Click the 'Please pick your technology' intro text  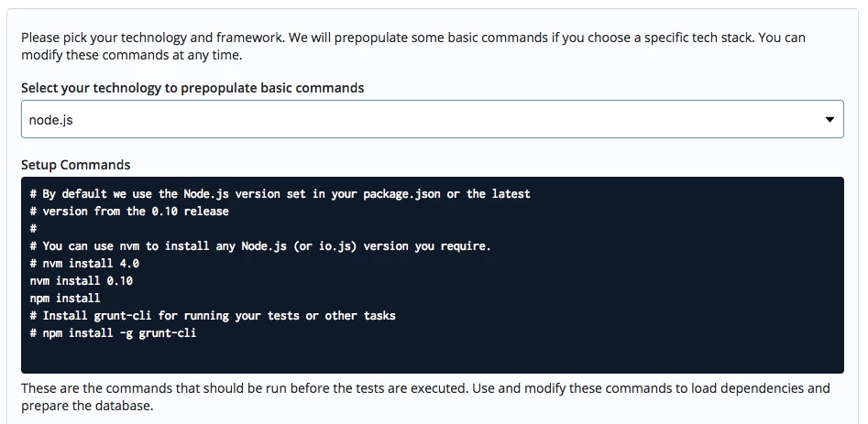click(x=413, y=47)
